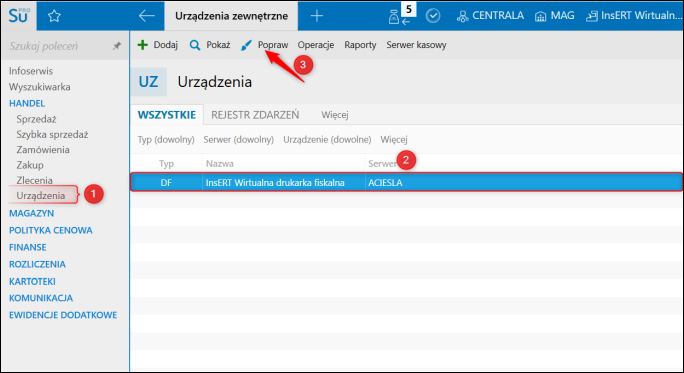Open Szybka sprzedaż in the sidebar
The width and height of the screenshot is (684, 373).
coord(52,134)
